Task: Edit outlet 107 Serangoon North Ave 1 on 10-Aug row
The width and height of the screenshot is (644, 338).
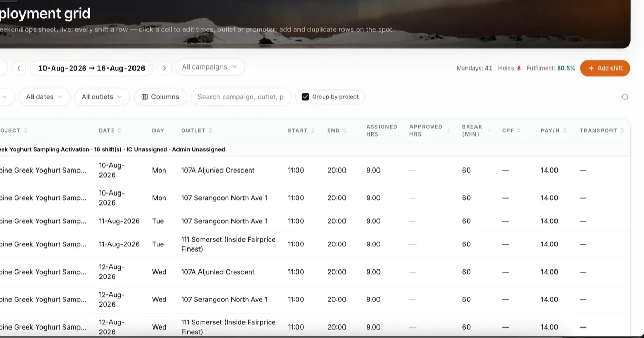Action: click(x=224, y=198)
